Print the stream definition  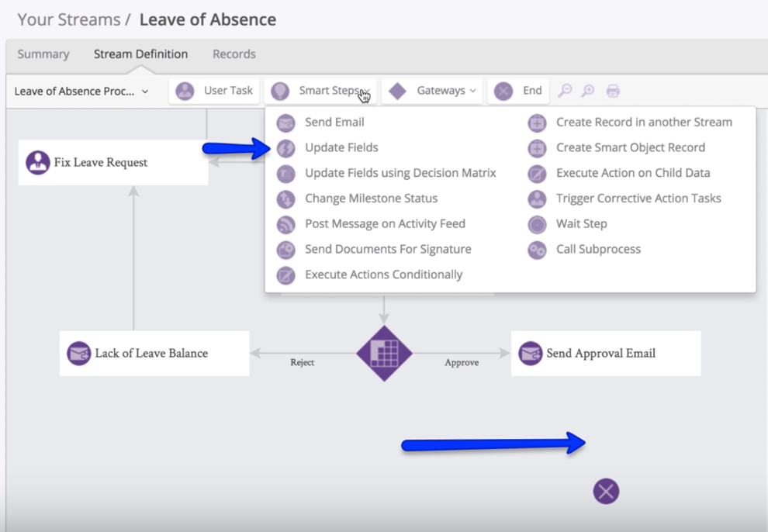coord(613,91)
